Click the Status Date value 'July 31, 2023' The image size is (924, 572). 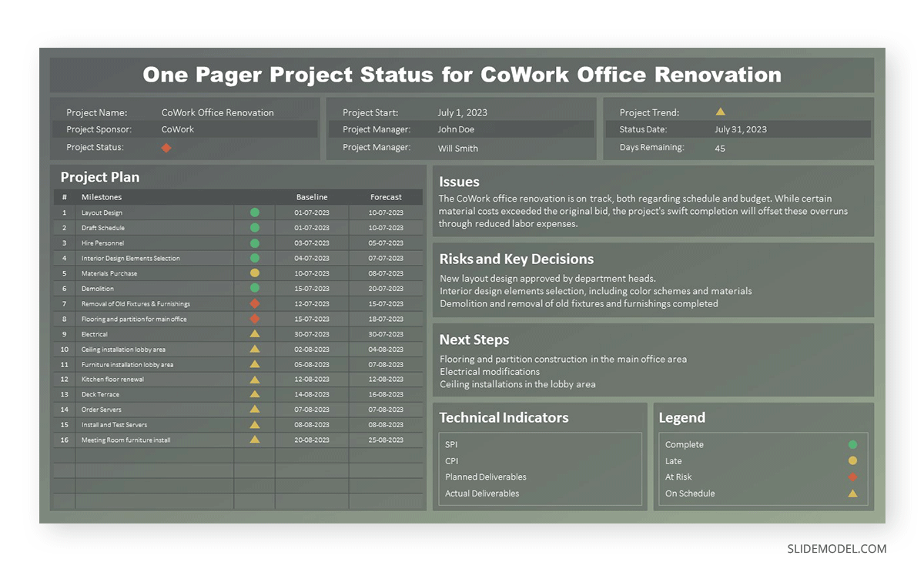pyautogui.click(x=741, y=129)
